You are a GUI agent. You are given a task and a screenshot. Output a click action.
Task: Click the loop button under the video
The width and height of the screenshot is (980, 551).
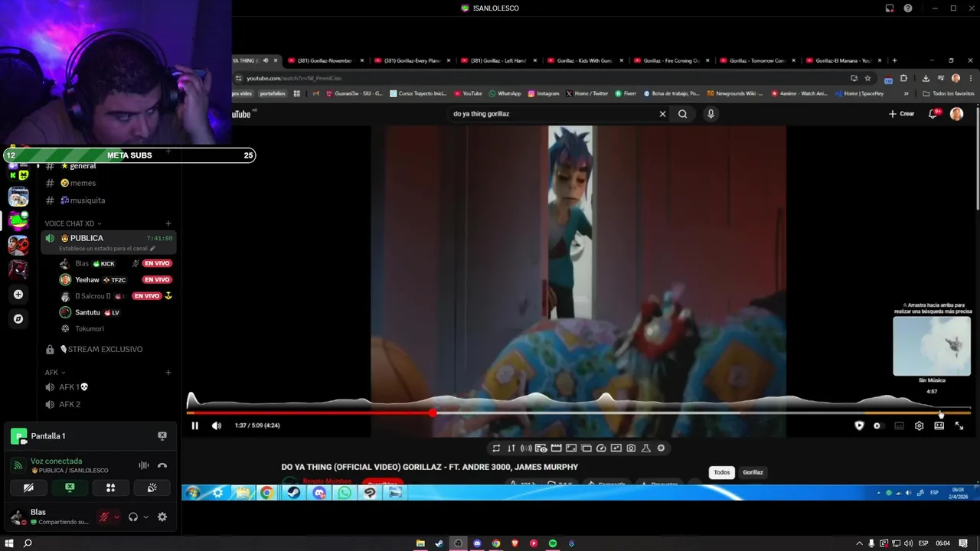[496, 448]
